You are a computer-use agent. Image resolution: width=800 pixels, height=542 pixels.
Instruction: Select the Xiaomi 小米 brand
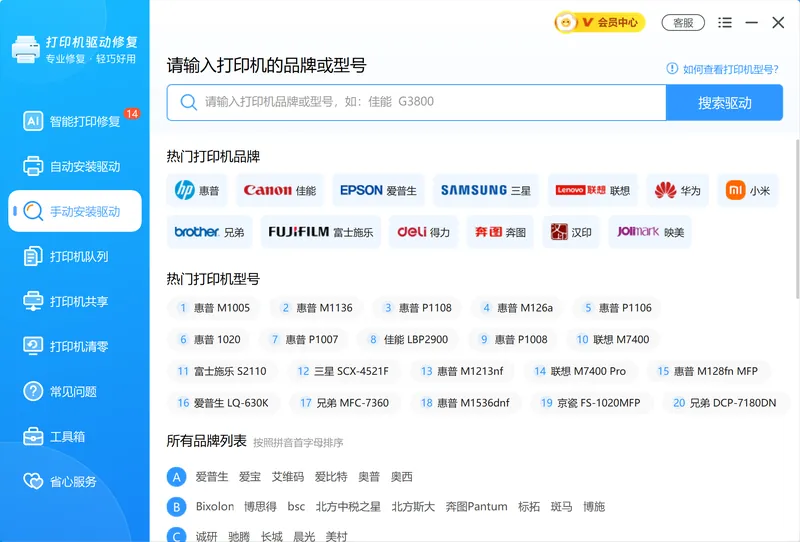click(748, 190)
